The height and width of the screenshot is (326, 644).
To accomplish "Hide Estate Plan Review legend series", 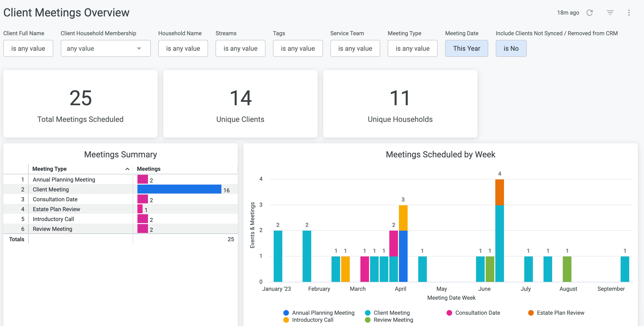I will coord(556,313).
